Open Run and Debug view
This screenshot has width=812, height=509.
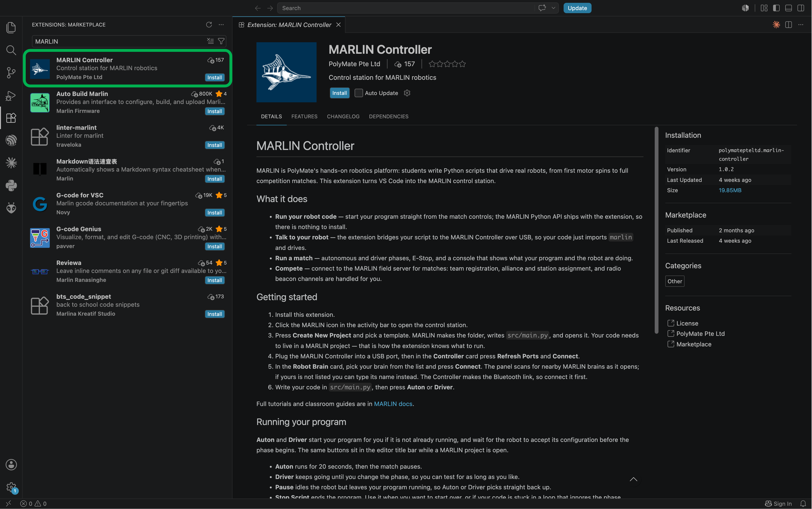click(x=11, y=96)
